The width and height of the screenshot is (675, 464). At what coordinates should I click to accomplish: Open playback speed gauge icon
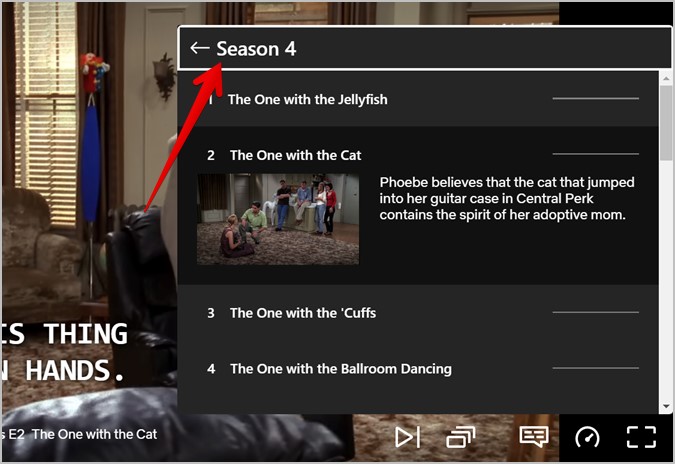click(587, 437)
